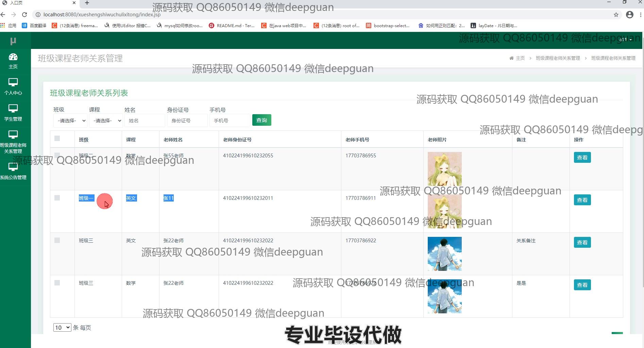Click 查看 button for 张55老师 row
644x348 pixels.
coord(582,158)
